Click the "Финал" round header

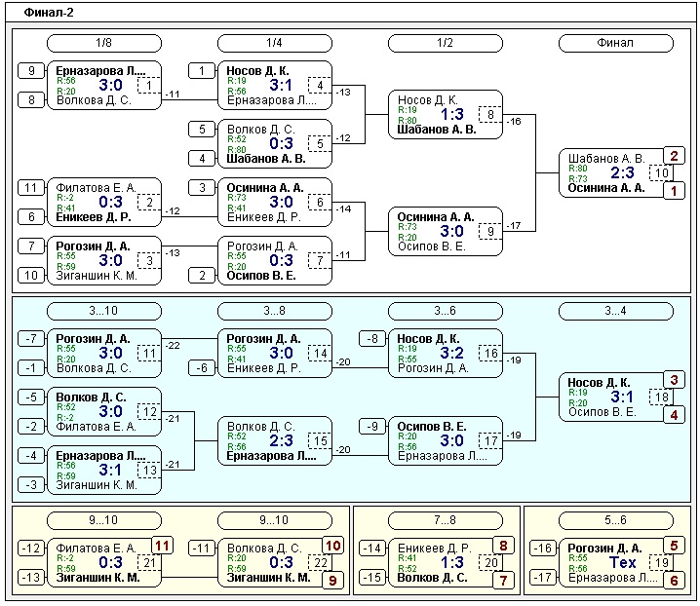coord(615,43)
